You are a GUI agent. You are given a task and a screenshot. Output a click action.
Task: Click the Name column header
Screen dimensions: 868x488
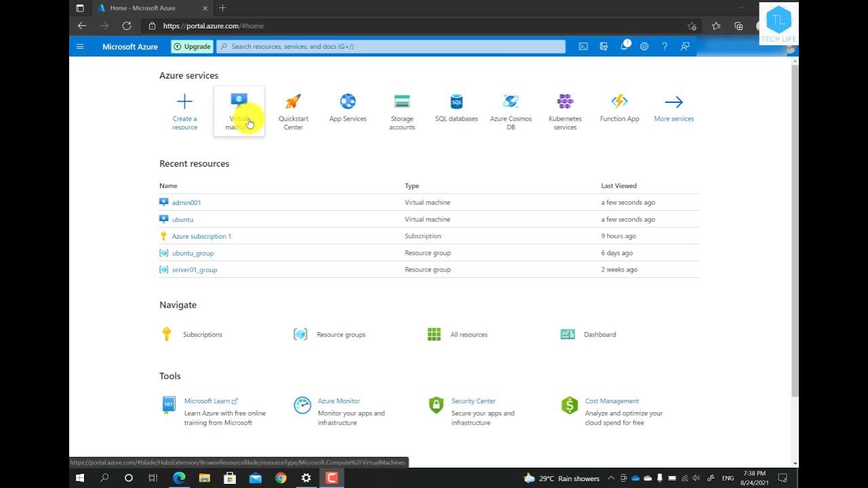(x=168, y=186)
